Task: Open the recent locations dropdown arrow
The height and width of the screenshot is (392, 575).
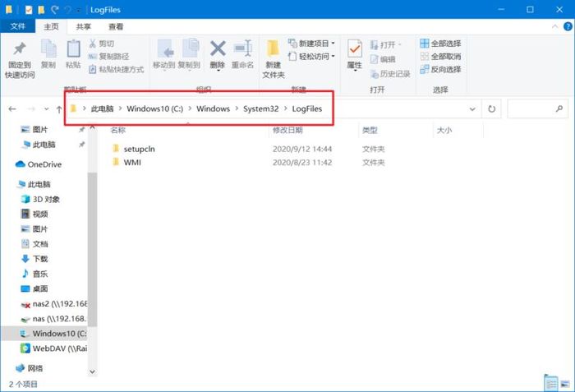Action: [x=46, y=109]
